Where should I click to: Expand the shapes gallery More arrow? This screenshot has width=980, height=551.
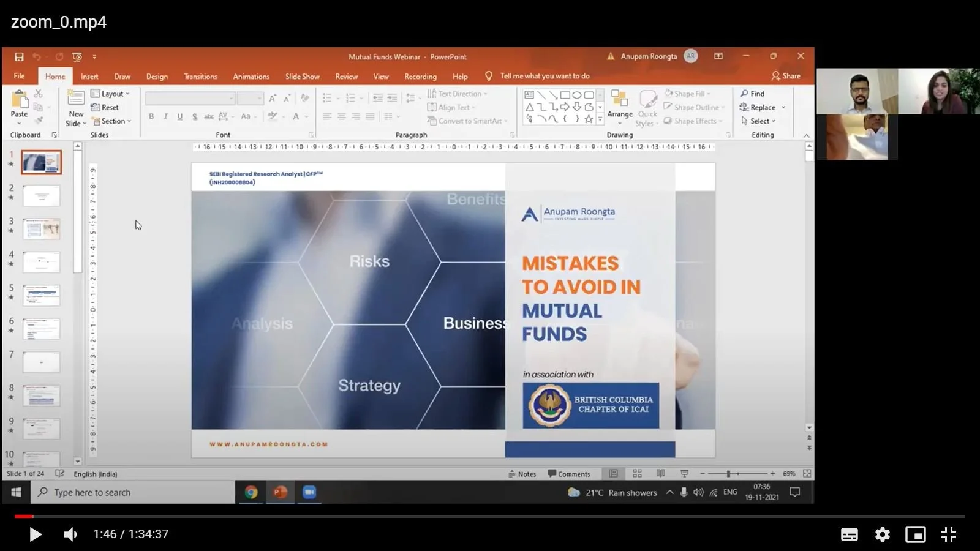coord(600,119)
